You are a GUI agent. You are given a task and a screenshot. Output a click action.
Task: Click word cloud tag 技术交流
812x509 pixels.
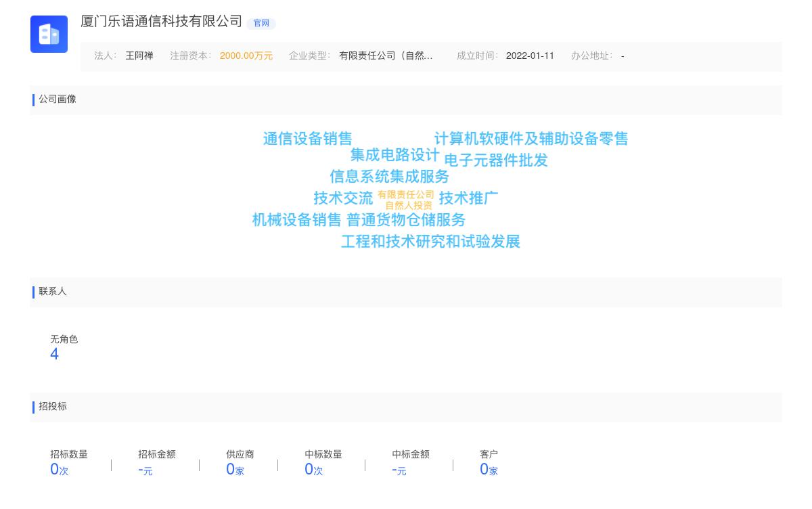coord(344,198)
